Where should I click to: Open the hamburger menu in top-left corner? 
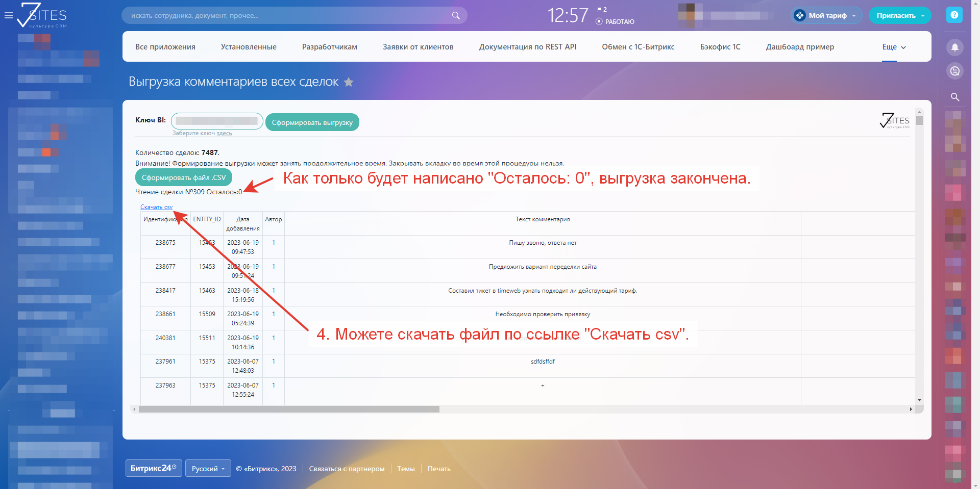tap(8, 15)
